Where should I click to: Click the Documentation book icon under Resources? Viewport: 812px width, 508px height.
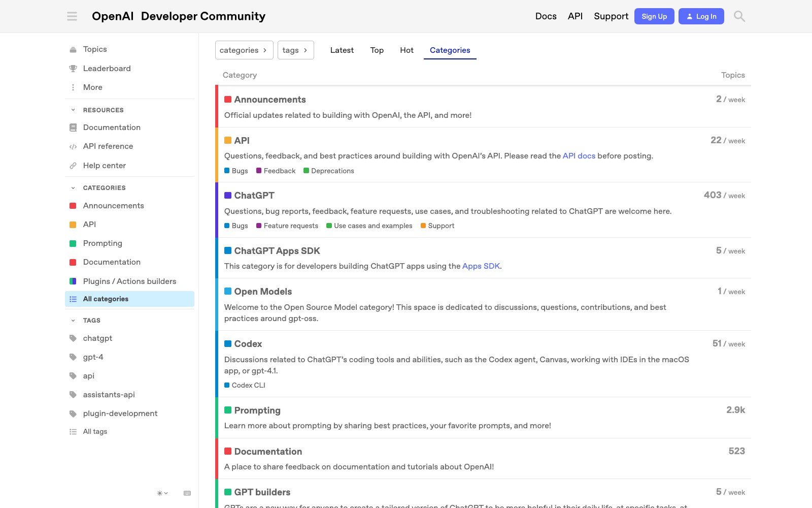73,128
